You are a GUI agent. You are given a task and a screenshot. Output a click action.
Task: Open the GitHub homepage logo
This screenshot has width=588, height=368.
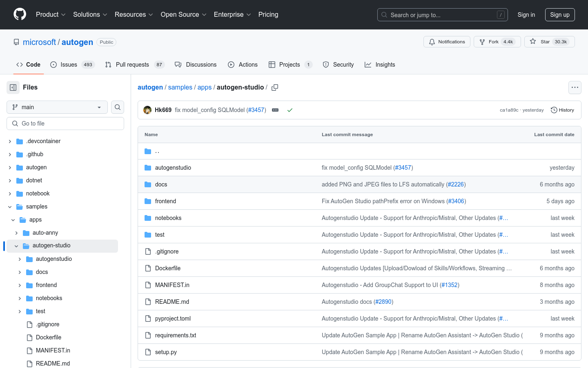(20, 14)
